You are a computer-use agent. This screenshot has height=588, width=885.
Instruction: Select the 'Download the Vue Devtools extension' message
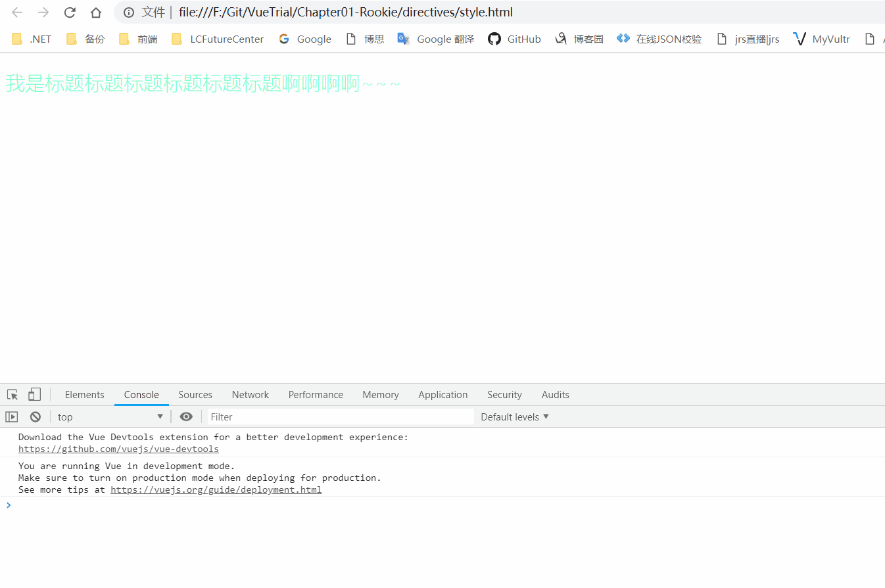click(x=214, y=437)
